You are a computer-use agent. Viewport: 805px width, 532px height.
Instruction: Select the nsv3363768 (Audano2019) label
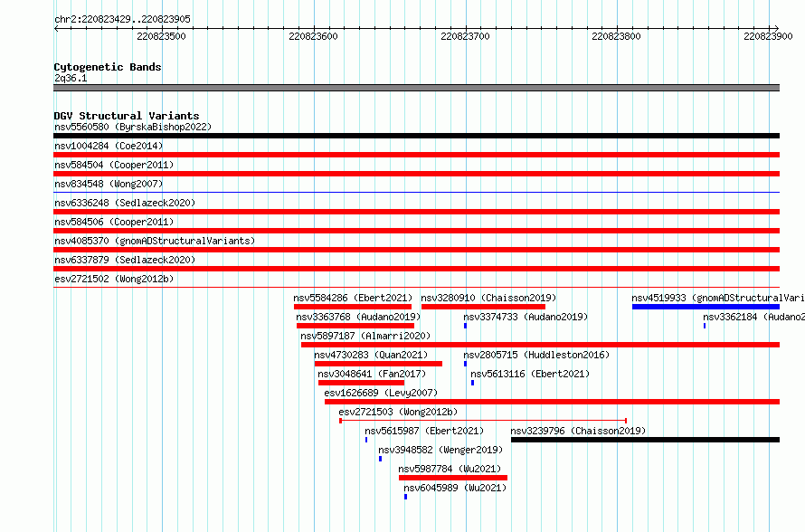click(x=358, y=317)
